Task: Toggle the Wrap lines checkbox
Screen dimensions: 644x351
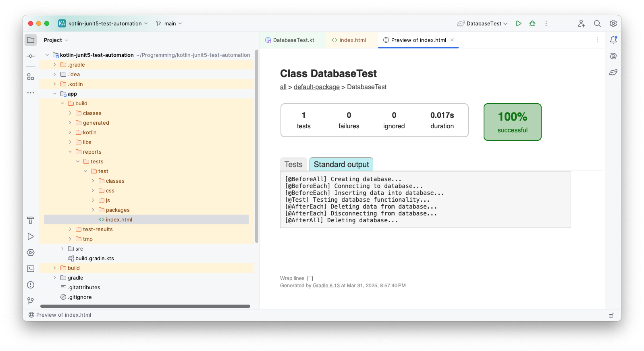Action: pos(310,278)
